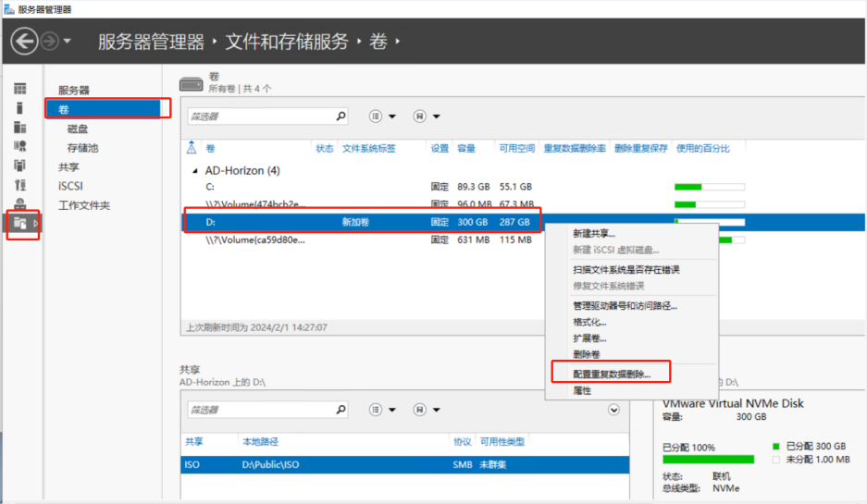Select 磁盘 in the navigation pane
Viewport: 867px width, 504px height.
[x=78, y=129]
